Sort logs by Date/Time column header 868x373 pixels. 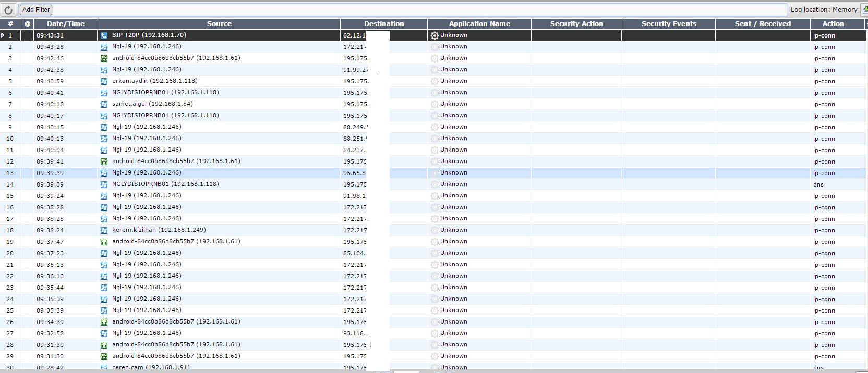pyautogui.click(x=66, y=24)
